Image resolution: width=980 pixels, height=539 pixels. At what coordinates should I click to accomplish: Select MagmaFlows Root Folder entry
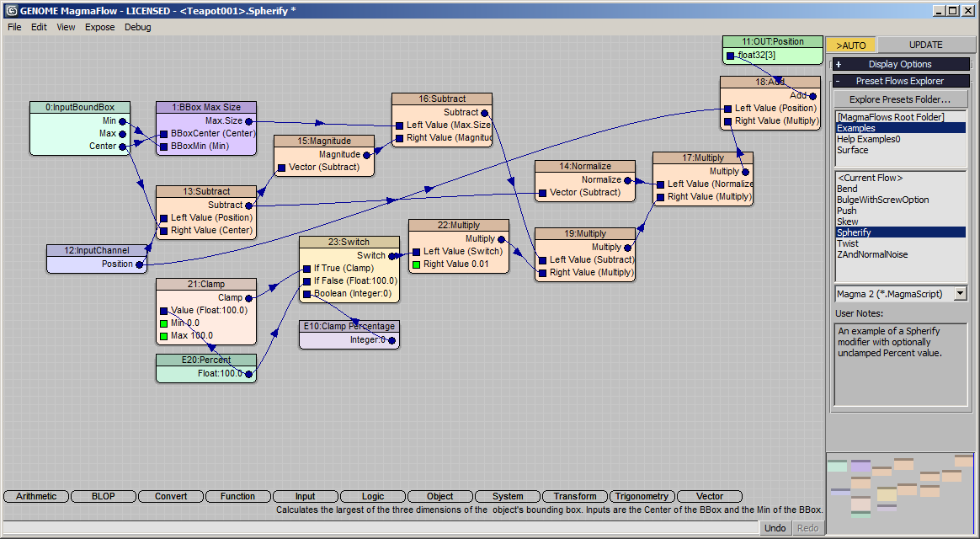(x=900, y=117)
